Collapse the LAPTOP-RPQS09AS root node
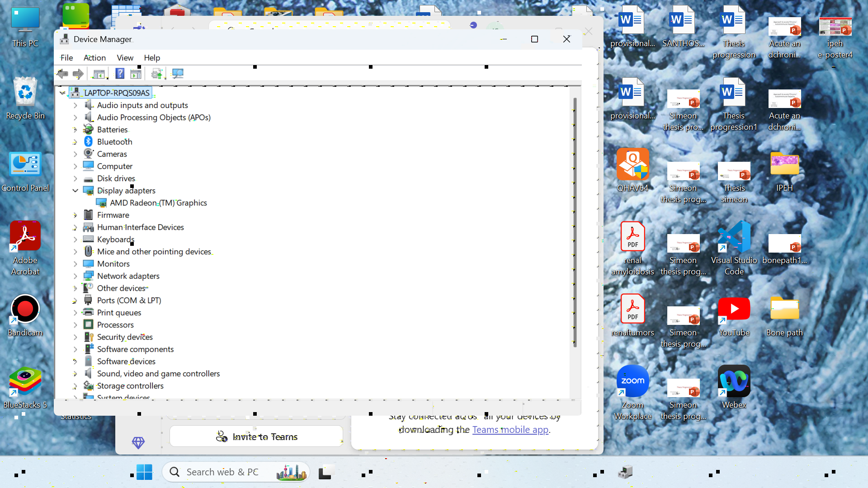 pyautogui.click(x=62, y=93)
